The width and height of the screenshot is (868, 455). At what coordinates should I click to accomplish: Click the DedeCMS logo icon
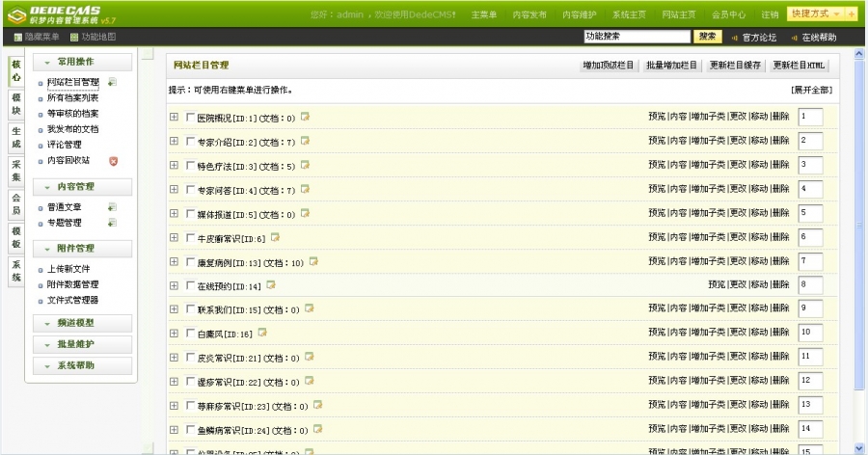pyautogui.click(x=16, y=14)
